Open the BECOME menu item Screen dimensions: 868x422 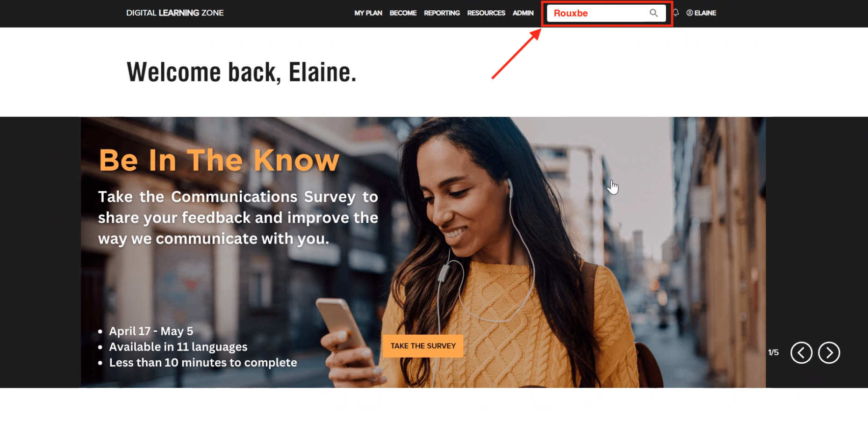point(403,13)
